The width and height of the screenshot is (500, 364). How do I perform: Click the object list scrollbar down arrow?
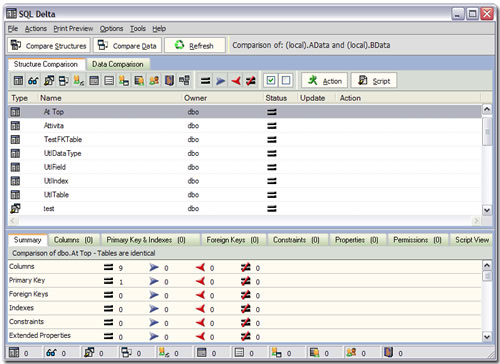tap(487, 210)
